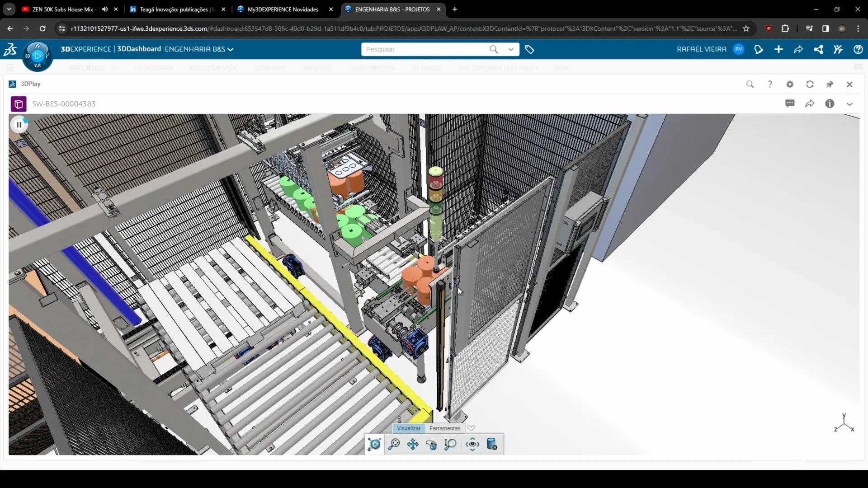This screenshot has width=868, height=488.
Task: Select the Pan tool in the 3DPlay toolbar
Action: tap(413, 444)
